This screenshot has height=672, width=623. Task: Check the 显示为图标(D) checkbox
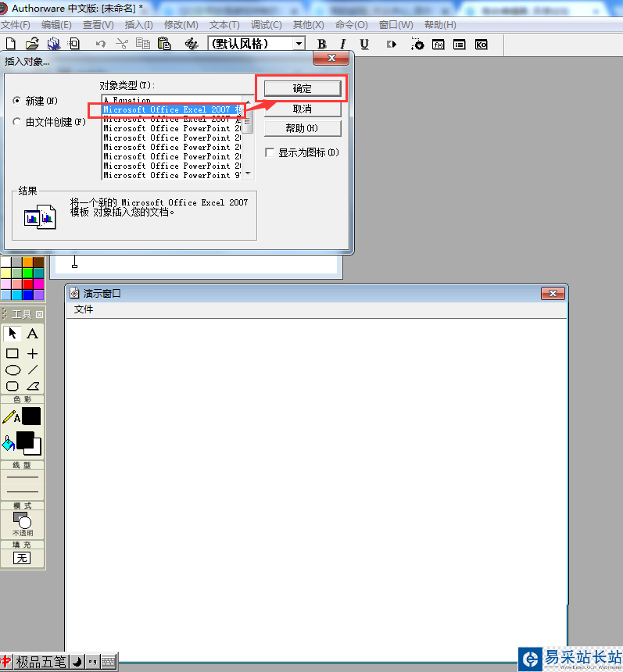tap(270, 152)
